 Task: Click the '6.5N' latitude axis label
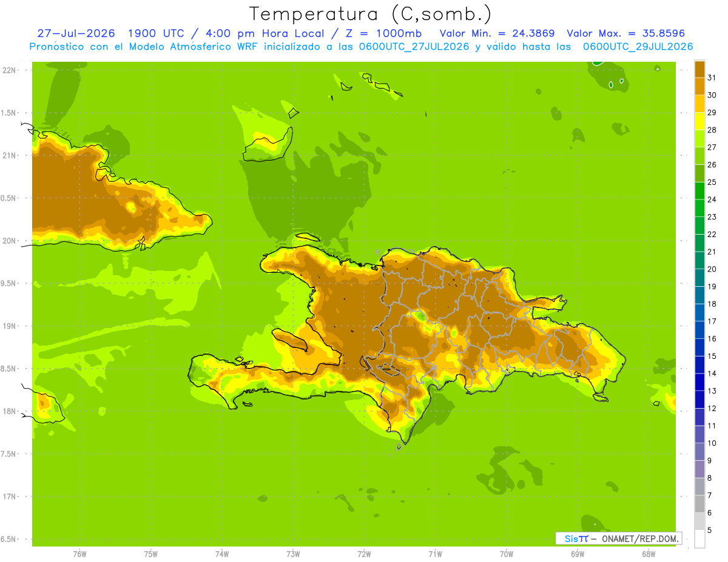8,539
